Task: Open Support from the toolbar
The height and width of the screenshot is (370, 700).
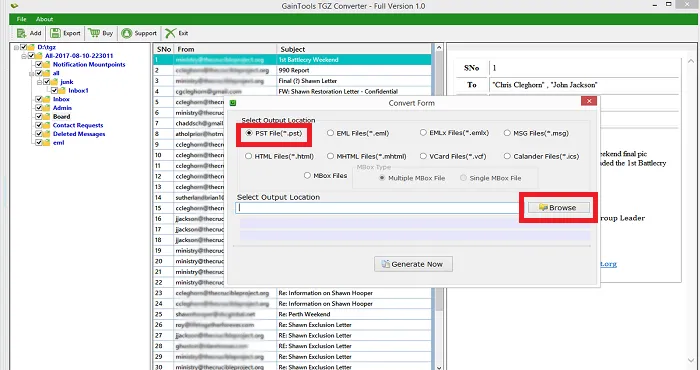Action: click(x=139, y=33)
